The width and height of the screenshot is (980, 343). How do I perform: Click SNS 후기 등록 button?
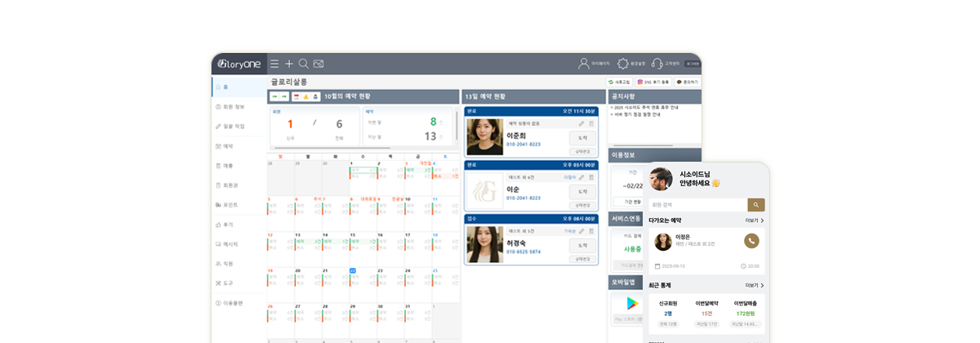coord(653,82)
